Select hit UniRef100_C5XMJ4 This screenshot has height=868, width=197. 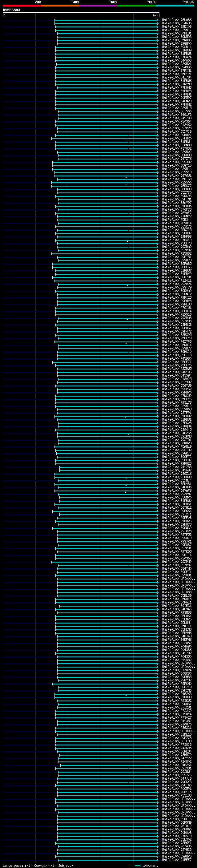[x=177, y=481]
